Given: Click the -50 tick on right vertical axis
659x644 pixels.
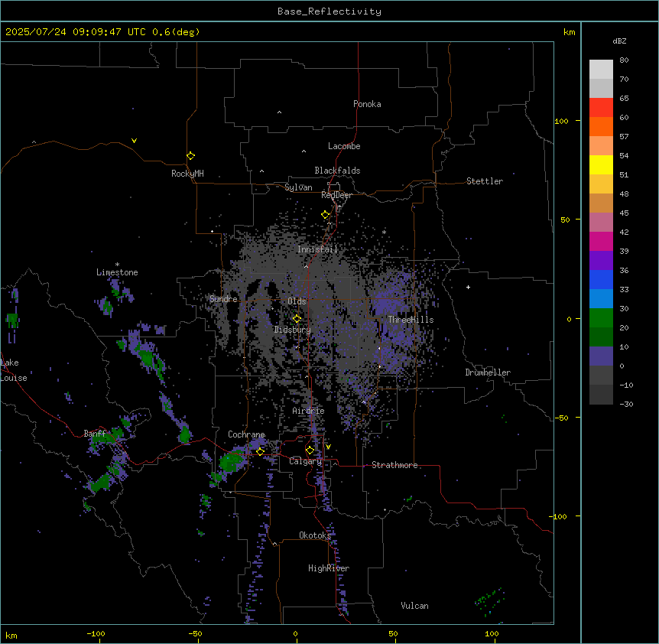Looking at the screenshot, I should 561,418.
